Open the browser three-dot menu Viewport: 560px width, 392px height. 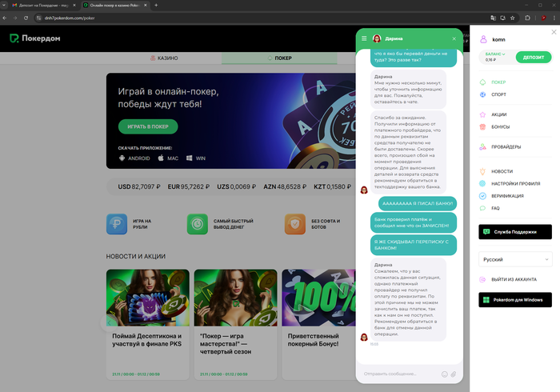554,18
